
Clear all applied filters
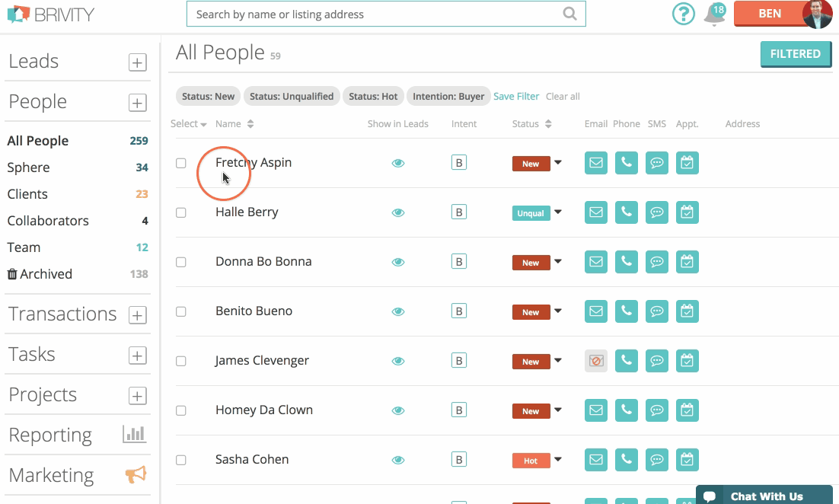tap(563, 96)
